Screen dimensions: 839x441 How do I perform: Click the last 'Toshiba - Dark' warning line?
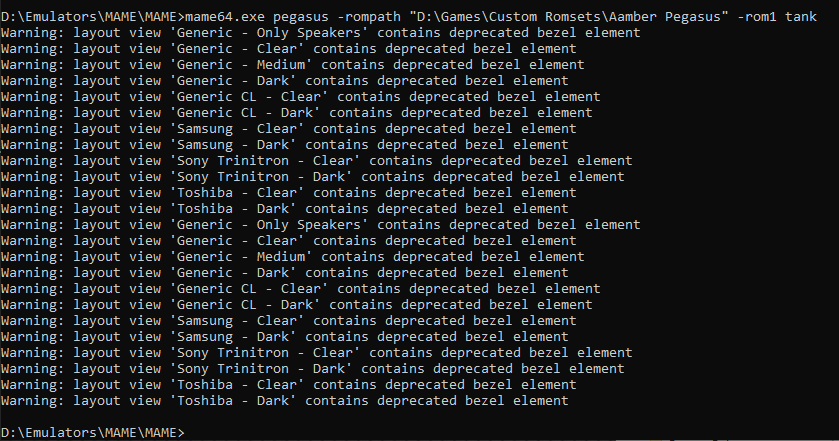285,401
